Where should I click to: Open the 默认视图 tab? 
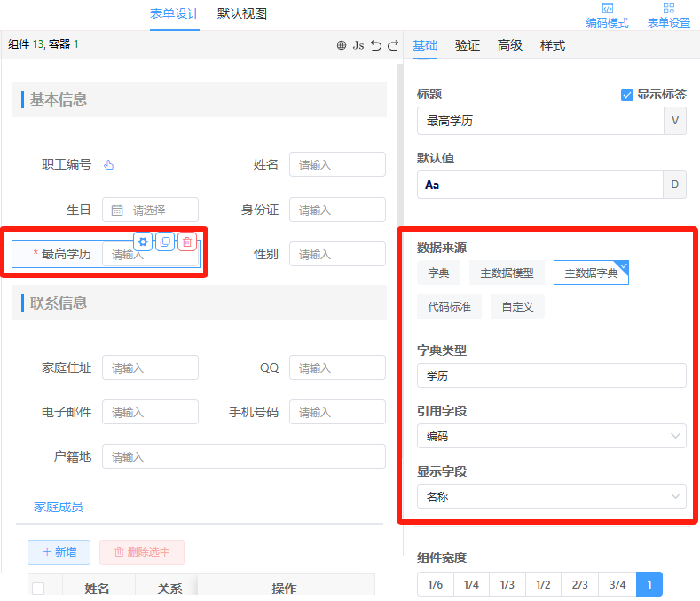[x=242, y=13]
